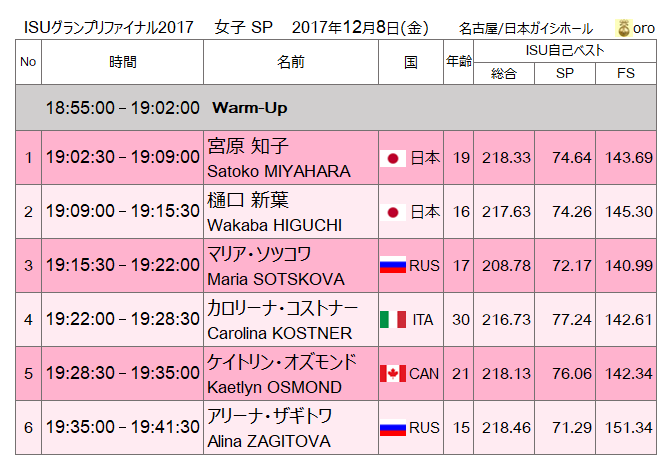Select the 総合 sub-header
This screenshot has width=672, height=475.
click(x=505, y=73)
